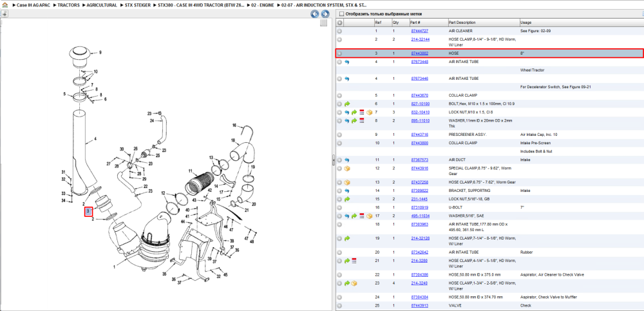Viewport: 644px width, 311px height.
Task: Click red list icon on WASHER 11mm row
Action: [x=362, y=121]
